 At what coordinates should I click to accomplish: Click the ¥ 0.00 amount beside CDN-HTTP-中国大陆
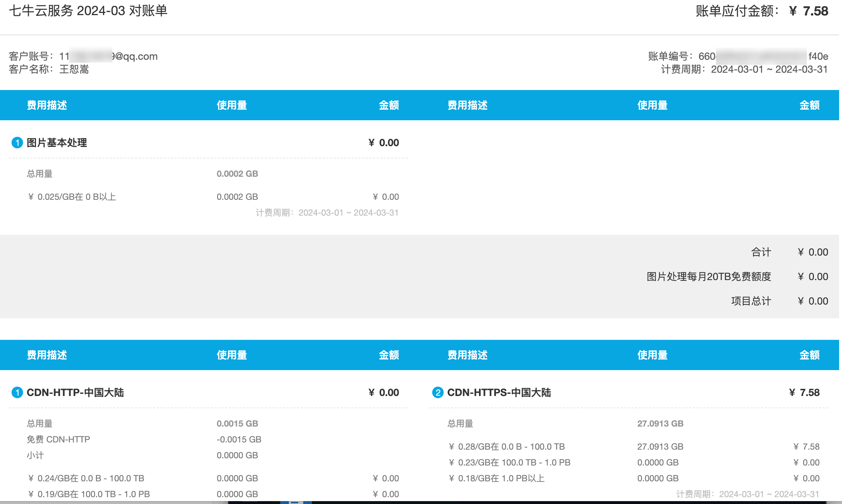coord(384,392)
